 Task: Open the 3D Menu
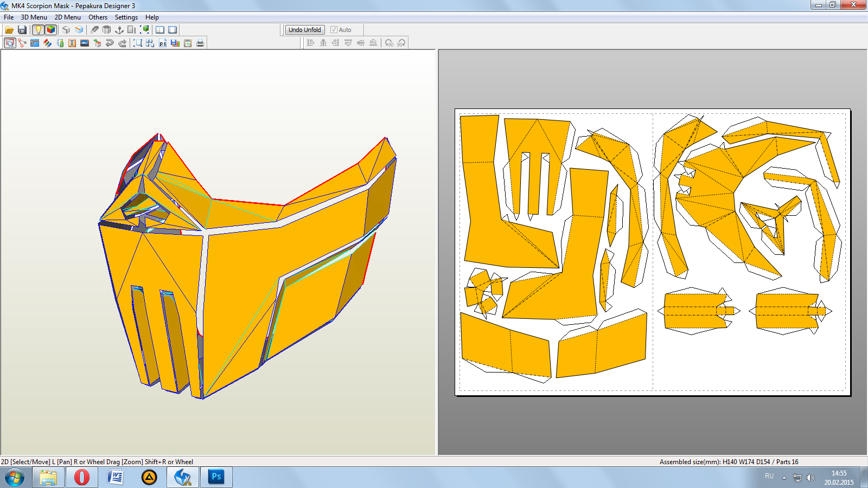tap(34, 17)
